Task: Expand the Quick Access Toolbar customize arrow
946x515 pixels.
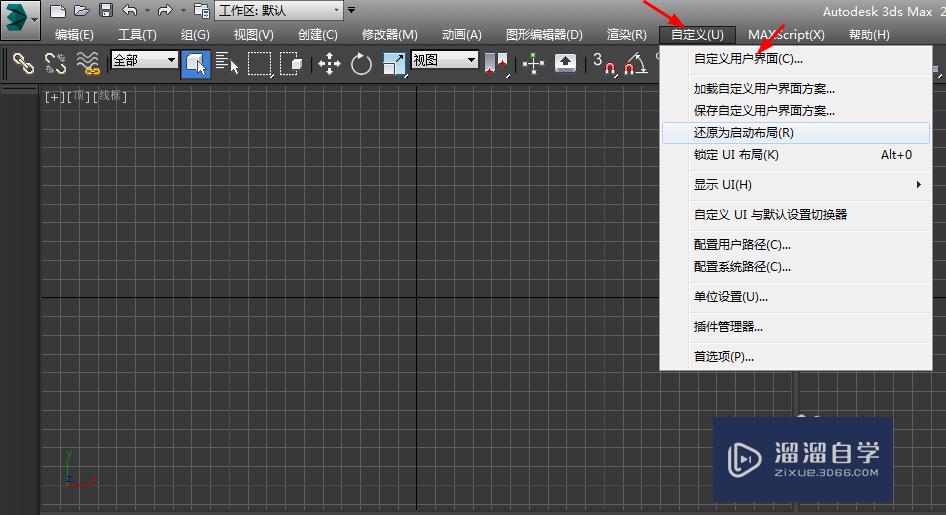Action: 352,10
